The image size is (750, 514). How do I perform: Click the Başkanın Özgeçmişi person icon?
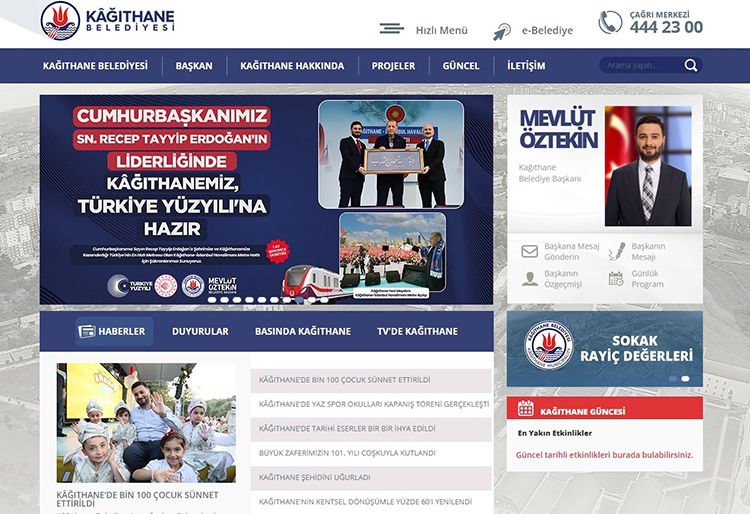click(x=529, y=279)
